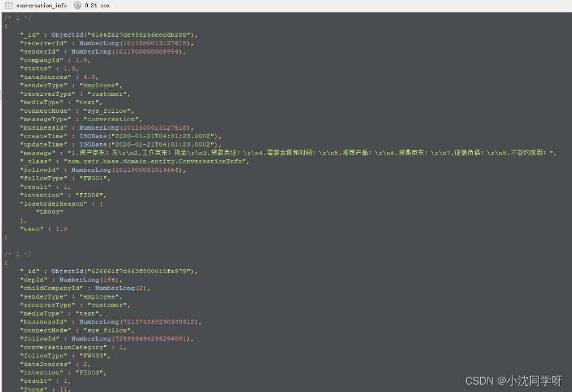Click the conversation_info collection table icon
Image resolution: width=572 pixels, height=392 pixels.
pyautogui.click(x=8, y=6)
